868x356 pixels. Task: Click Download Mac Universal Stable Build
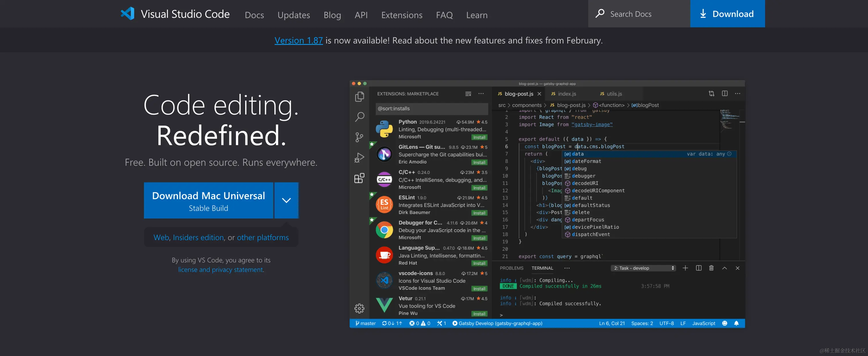pos(209,201)
